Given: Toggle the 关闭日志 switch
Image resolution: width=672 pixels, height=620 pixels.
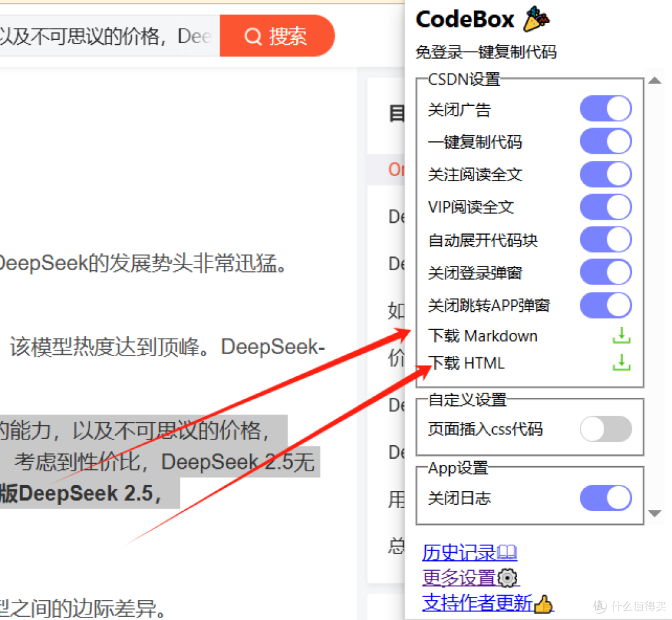Looking at the screenshot, I should 605,497.
